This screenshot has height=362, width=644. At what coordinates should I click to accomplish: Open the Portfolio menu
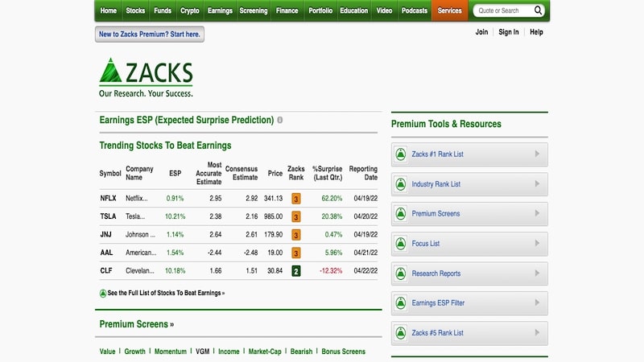(320, 10)
